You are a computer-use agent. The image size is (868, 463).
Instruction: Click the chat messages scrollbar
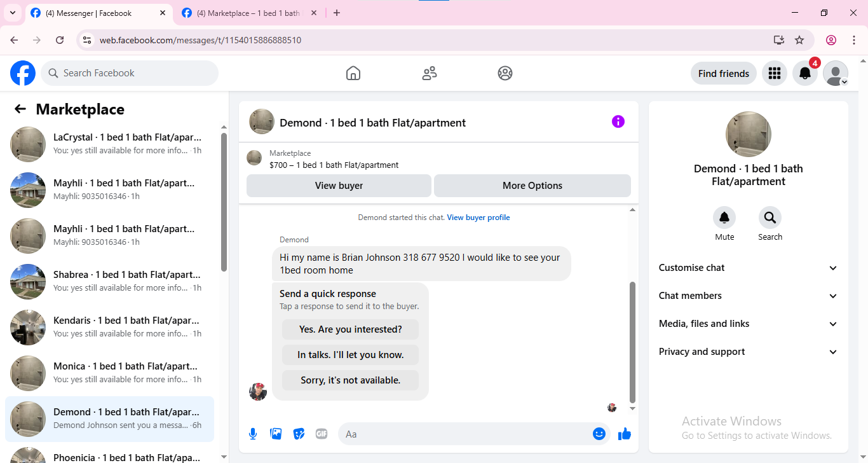[x=632, y=342]
